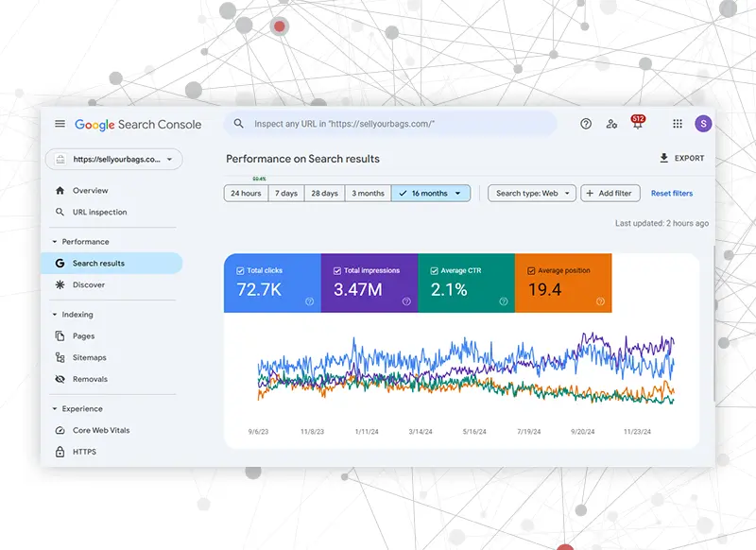Viewport: 756px width, 550px height.
Task: Open the Google apps grid
Action: coord(678,124)
